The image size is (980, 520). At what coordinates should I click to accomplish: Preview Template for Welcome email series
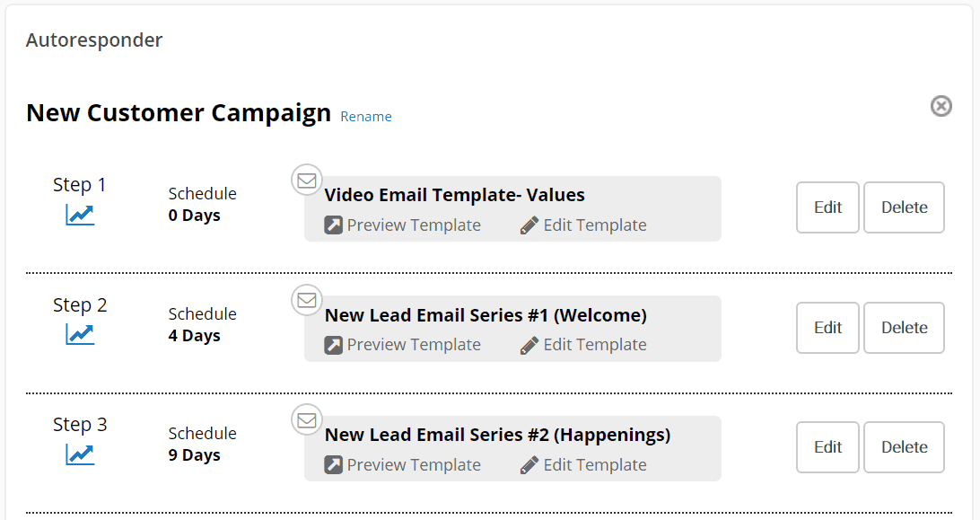[x=402, y=345]
